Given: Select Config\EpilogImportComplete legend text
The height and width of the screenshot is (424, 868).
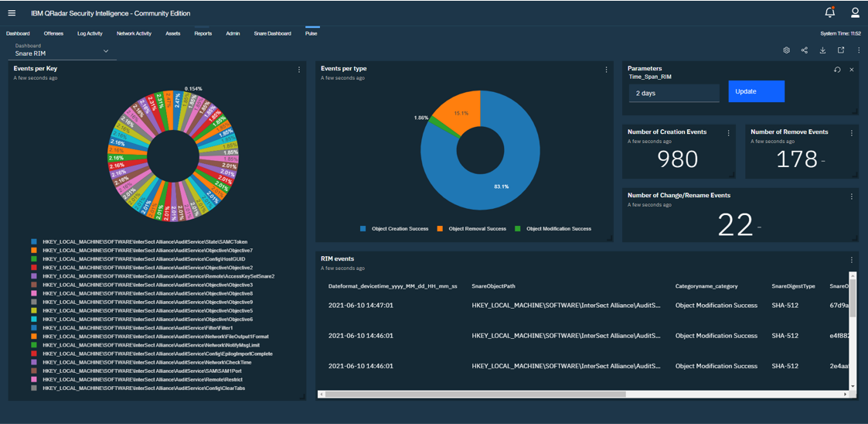Looking at the screenshot, I should click(158, 354).
